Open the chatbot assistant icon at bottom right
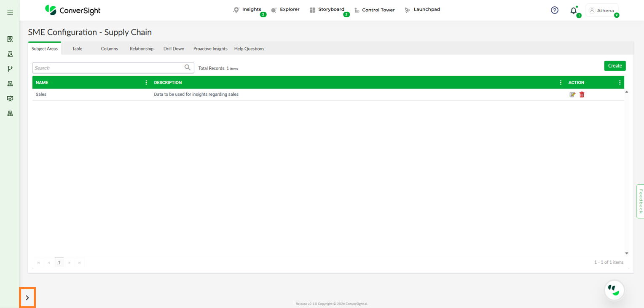Viewport: 644px width, 308px height. click(x=614, y=290)
